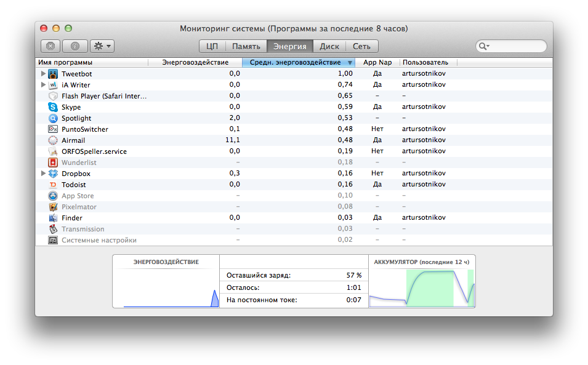This screenshot has height=365, width=588.
Task: Click the Skype icon in list
Action: coord(52,107)
